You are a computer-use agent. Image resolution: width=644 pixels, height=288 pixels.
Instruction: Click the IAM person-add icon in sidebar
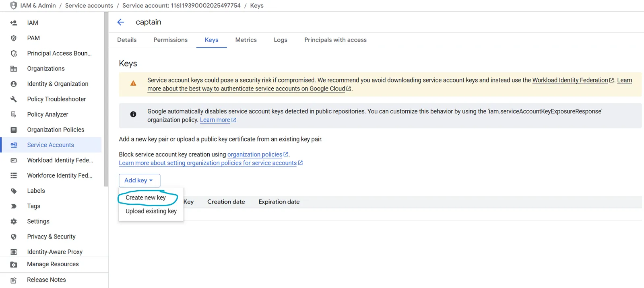pos(14,23)
